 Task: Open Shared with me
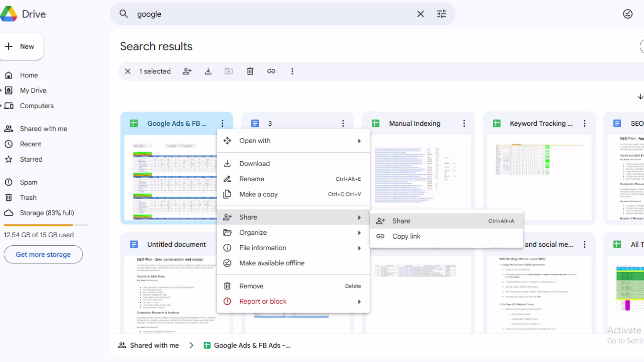tap(44, 129)
